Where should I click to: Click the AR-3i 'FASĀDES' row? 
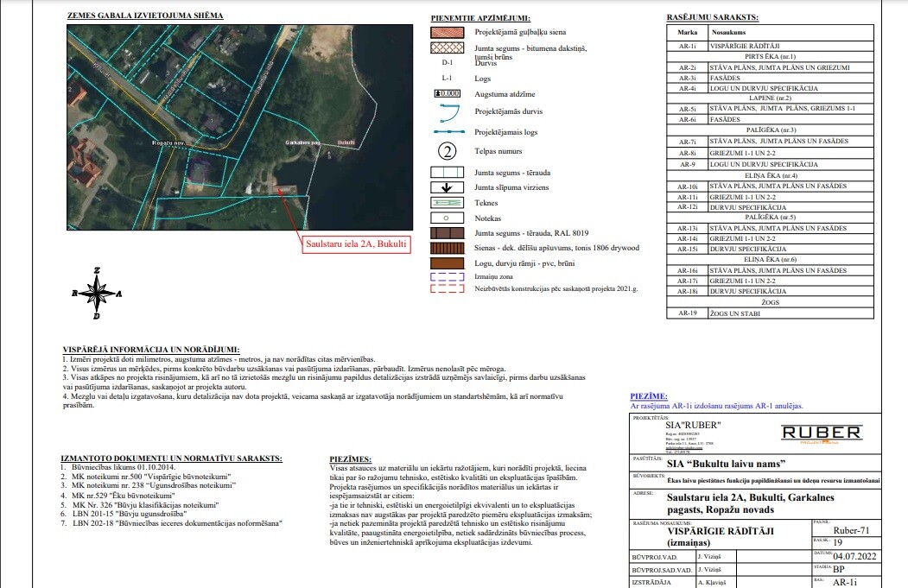[x=770, y=78]
